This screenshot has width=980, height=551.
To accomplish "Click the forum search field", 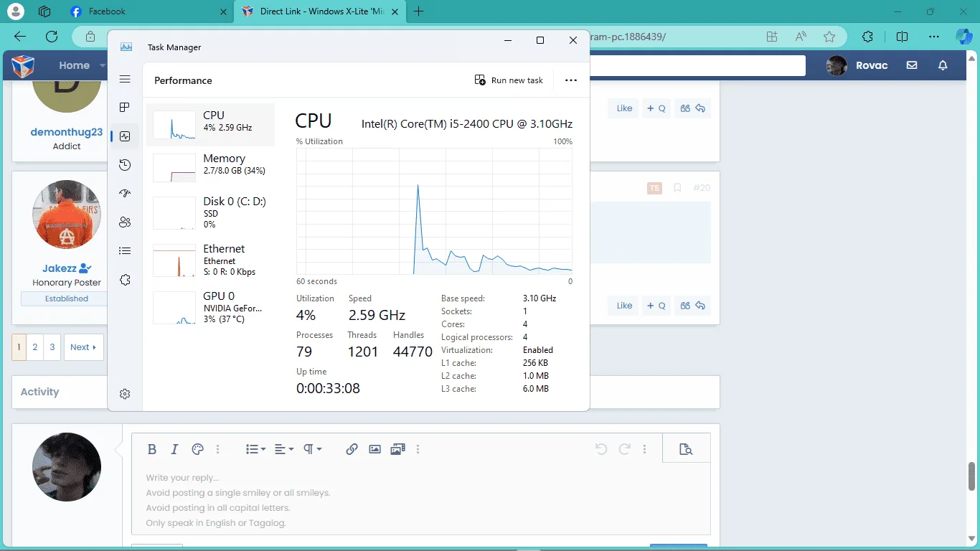I will point(697,65).
